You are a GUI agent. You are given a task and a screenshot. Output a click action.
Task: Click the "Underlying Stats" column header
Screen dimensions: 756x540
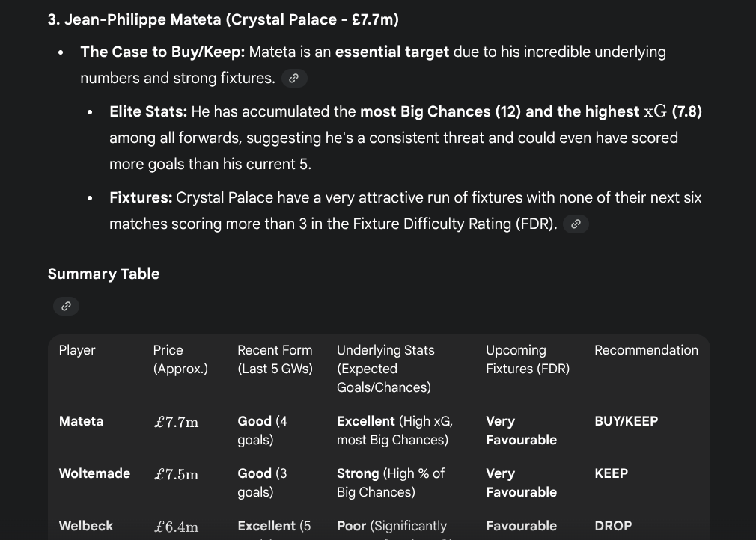385,368
